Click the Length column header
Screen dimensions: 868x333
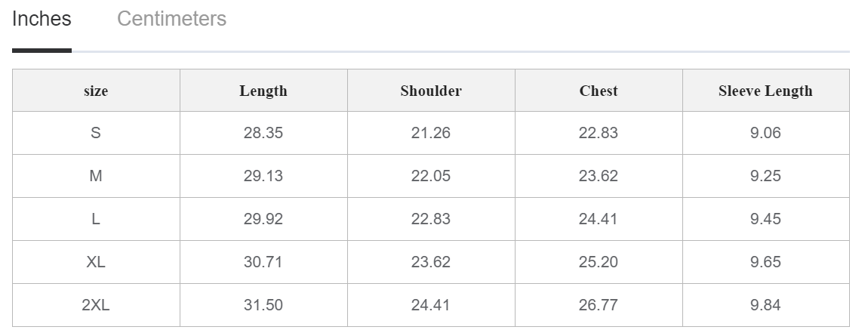click(263, 91)
